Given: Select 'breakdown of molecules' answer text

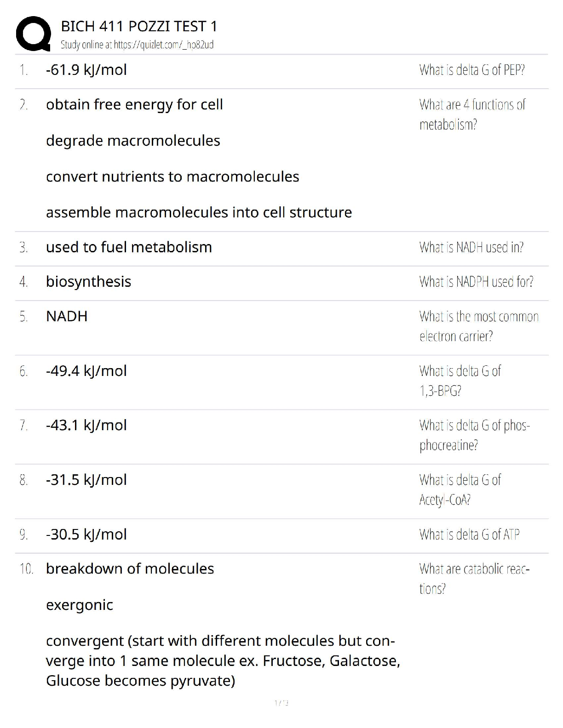Looking at the screenshot, I should tap(130, 569).
